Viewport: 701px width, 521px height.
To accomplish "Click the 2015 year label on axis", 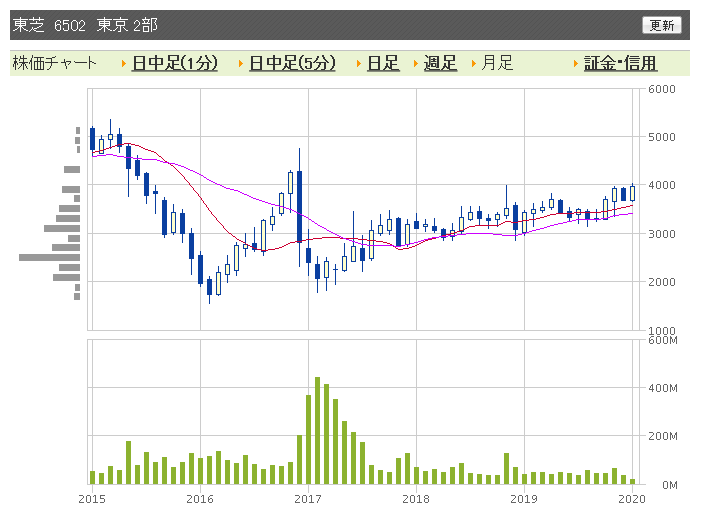I will [92, 499].
